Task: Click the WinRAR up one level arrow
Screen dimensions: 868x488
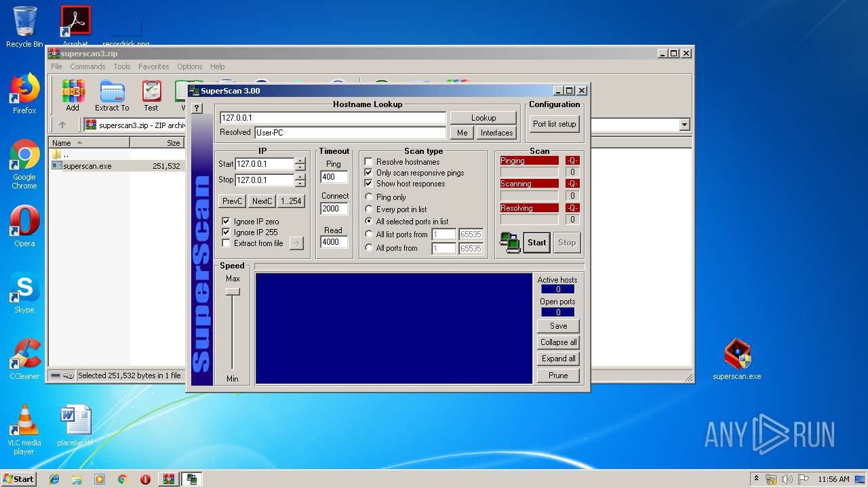Action: pyautogui.click(x=62, y=125)
